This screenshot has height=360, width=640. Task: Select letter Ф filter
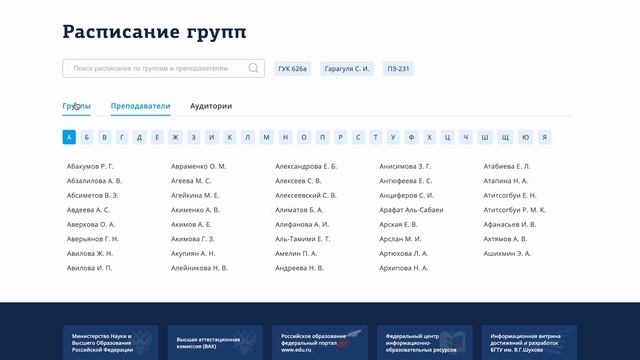click(411, 137)
